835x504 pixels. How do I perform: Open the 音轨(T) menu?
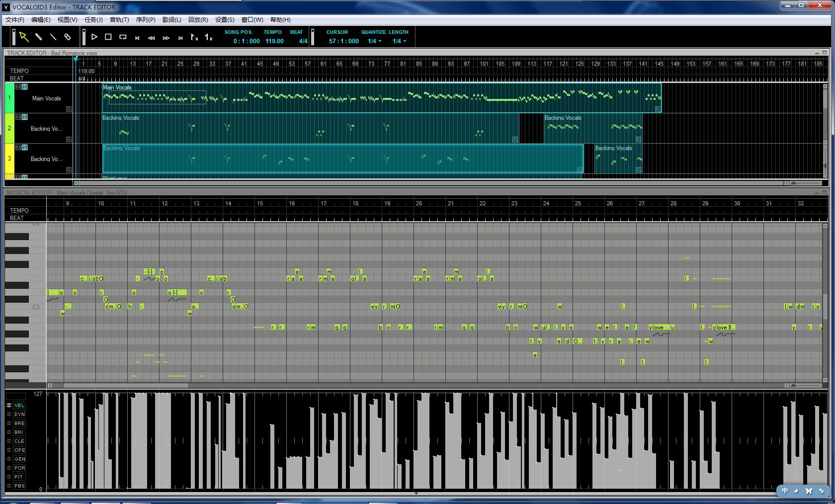tap(119, 20)
